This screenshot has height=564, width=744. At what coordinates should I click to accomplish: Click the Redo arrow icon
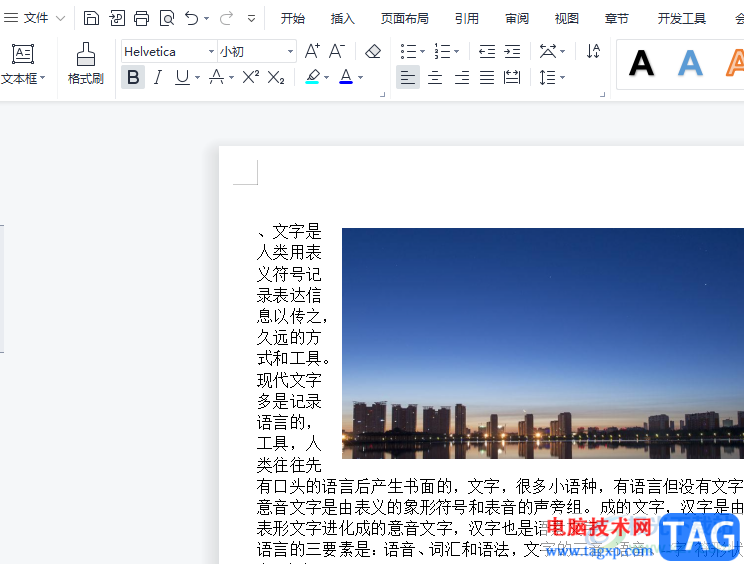226,18
